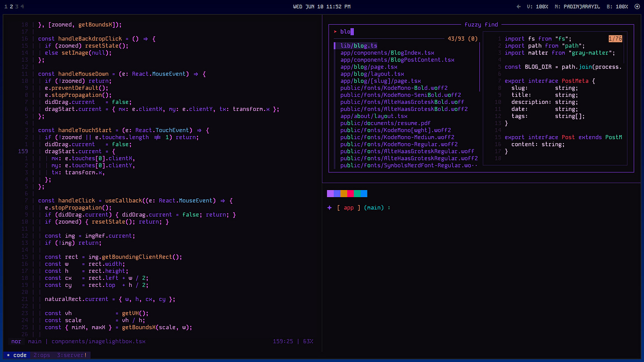Click the 'naturalRect.current' assignment line
644x362 pixels.
(x=110, y=299)
